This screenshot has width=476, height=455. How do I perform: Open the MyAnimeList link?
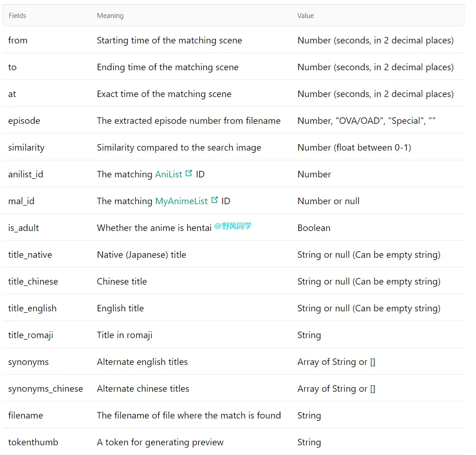(x=181, y=201)
